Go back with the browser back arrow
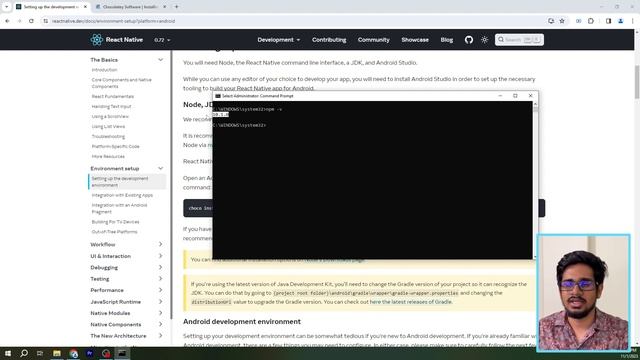Image resolution: width=640 pixels, height=360 pixels. coord(7,21)
